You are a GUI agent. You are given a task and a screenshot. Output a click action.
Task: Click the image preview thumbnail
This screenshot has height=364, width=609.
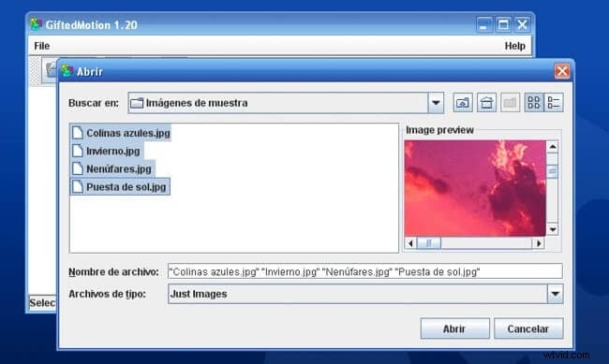click(475, 188)
